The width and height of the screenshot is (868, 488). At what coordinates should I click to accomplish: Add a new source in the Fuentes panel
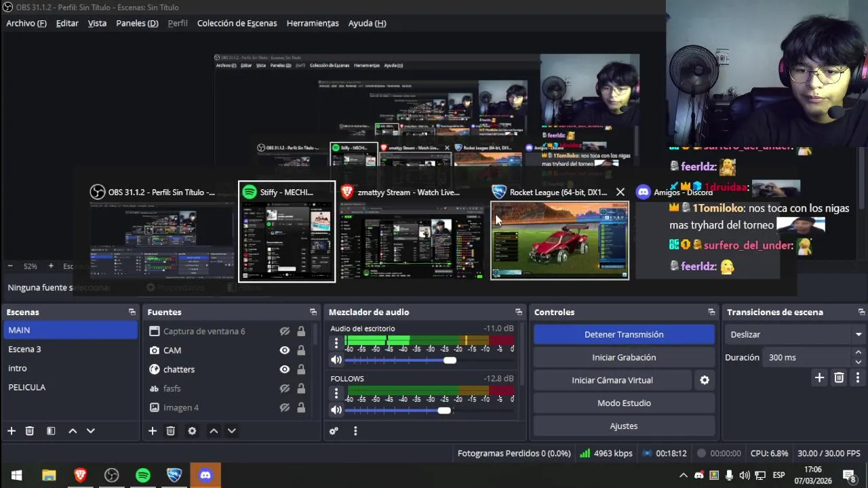pyautogui.click(x=153, y=431)
